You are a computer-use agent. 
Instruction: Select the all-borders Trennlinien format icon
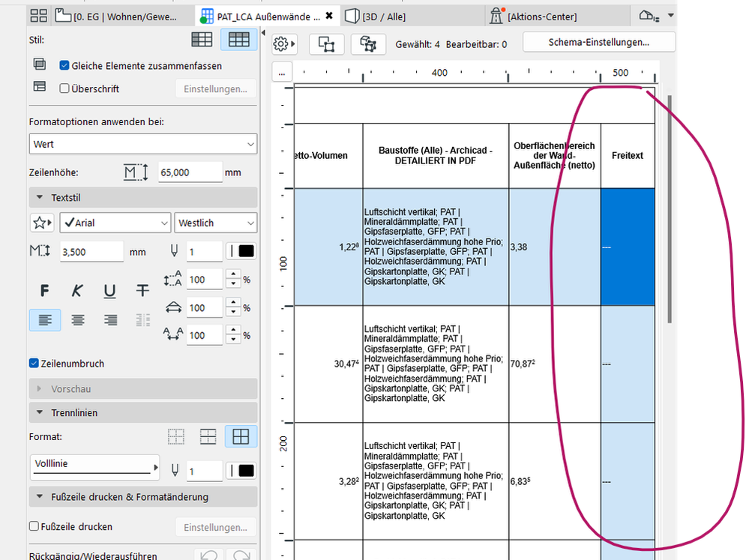click(x=241, y=436)
